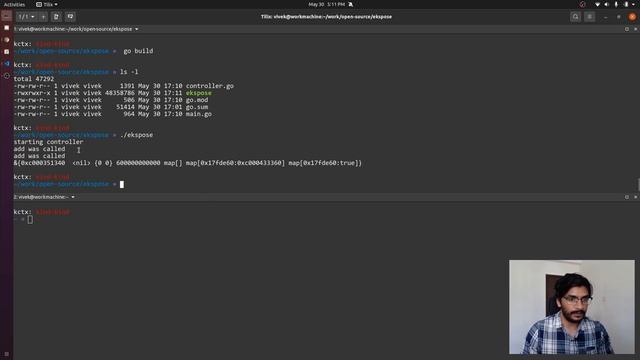Screen dimensions: 640x360
Task: Click the controller.go file name
Action: click(x=210, y=86)
